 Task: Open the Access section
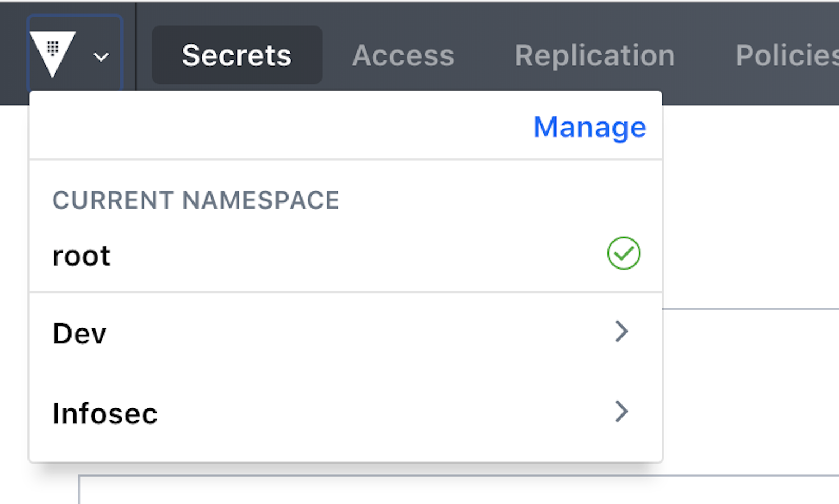(403, 55)
